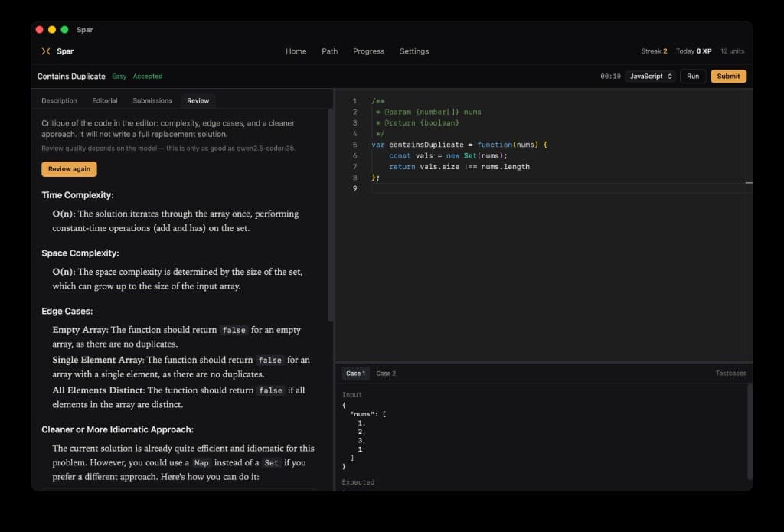Image resolution: width=784 pixels, height=532 pixels.
Task: Click the Expected label in test panel
Action: click(358, 482)
